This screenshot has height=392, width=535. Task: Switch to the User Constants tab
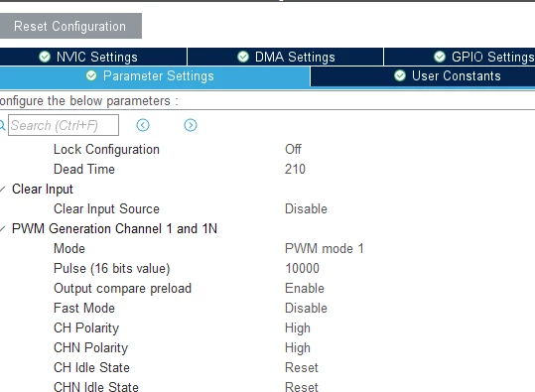[x=423, y=76]
